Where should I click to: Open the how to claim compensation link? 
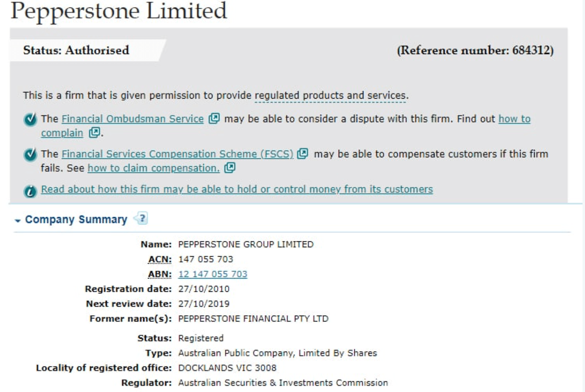(x=153, y=168)
